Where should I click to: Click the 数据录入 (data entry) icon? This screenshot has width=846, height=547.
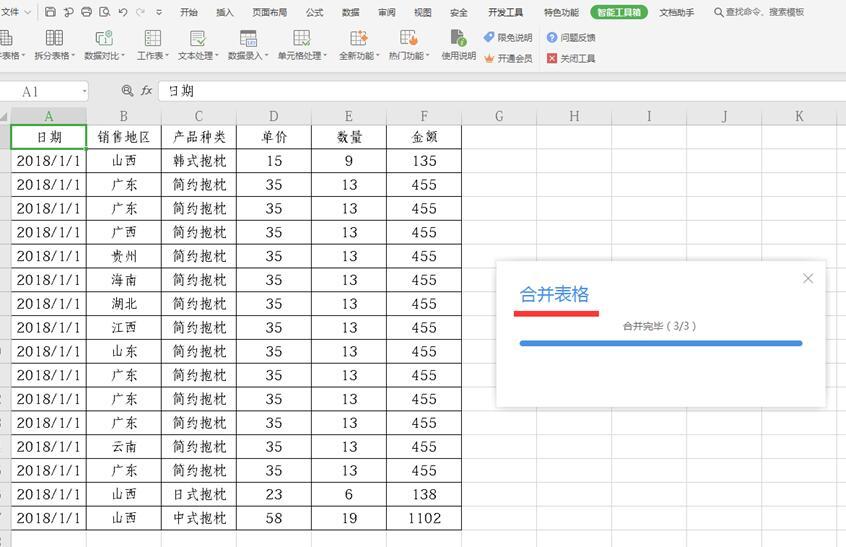pos(248,39)
